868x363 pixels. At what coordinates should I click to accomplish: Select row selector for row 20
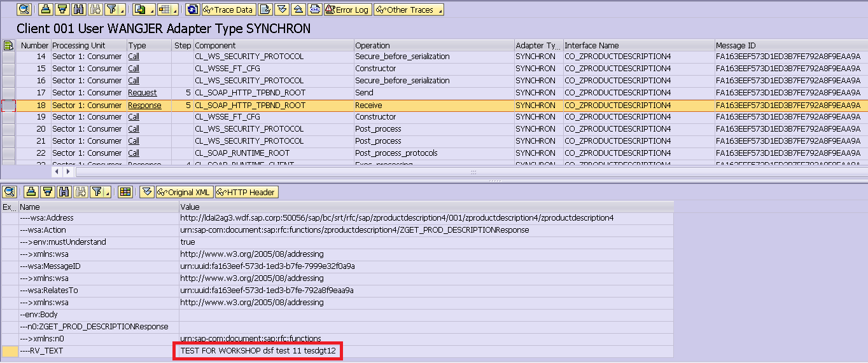pos(8,129)
